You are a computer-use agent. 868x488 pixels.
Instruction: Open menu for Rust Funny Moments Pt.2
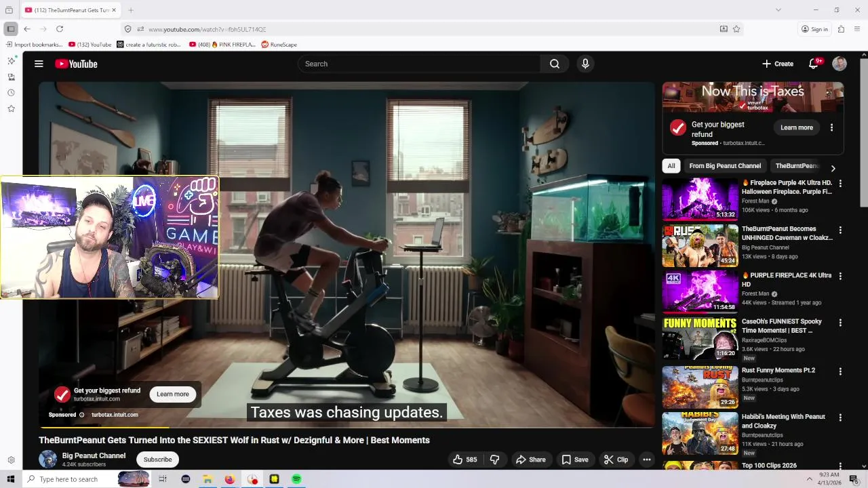pyautogui.click(x=840, y=371)
